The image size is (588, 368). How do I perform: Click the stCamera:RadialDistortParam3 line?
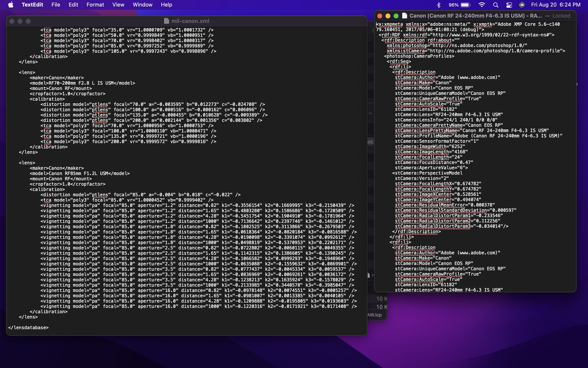[451, 226]
